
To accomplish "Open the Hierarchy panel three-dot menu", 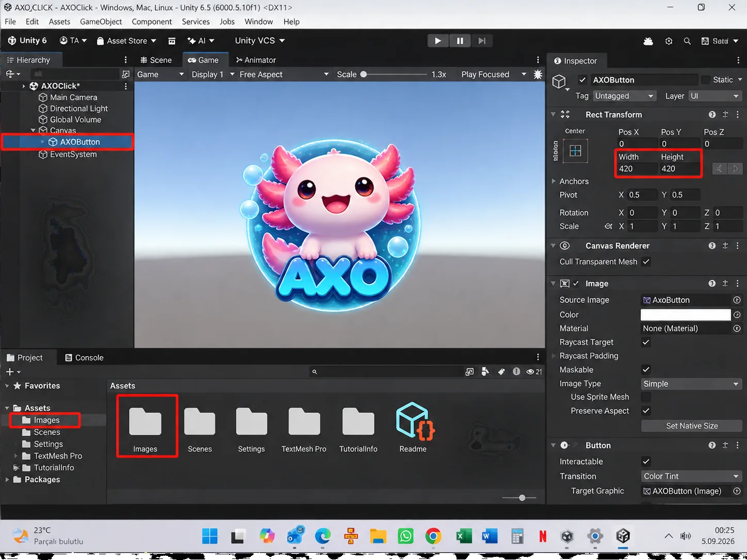I will (125, 60).
